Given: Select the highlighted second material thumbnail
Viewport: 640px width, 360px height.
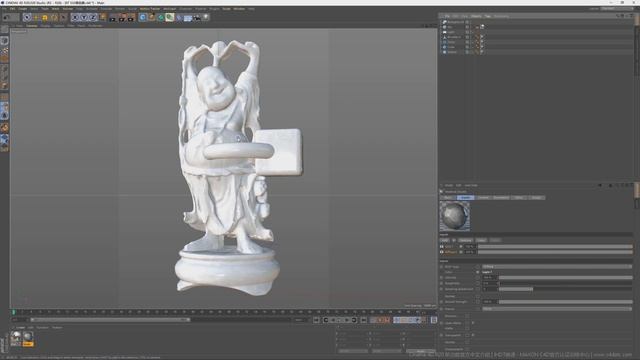Looking at the screenshot, I should (28, 338).
